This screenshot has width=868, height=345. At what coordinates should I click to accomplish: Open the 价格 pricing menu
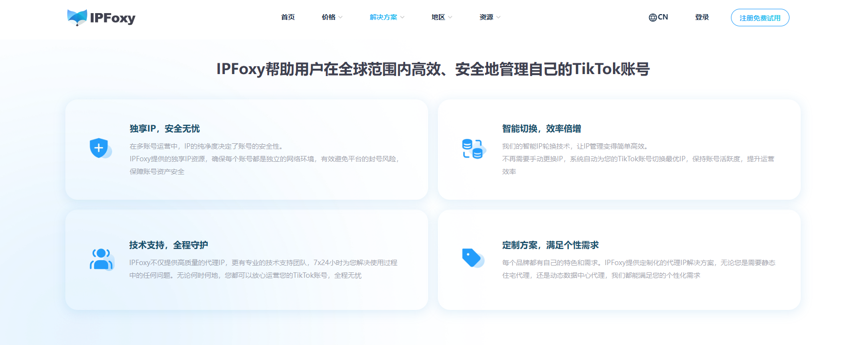coord(329,17)
